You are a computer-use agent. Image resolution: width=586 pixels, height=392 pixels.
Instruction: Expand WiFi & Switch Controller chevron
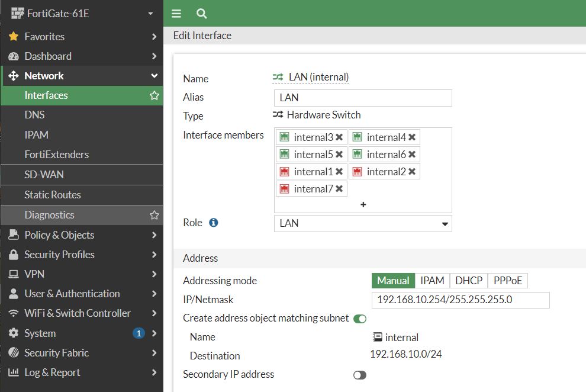[x=154, y=313]
